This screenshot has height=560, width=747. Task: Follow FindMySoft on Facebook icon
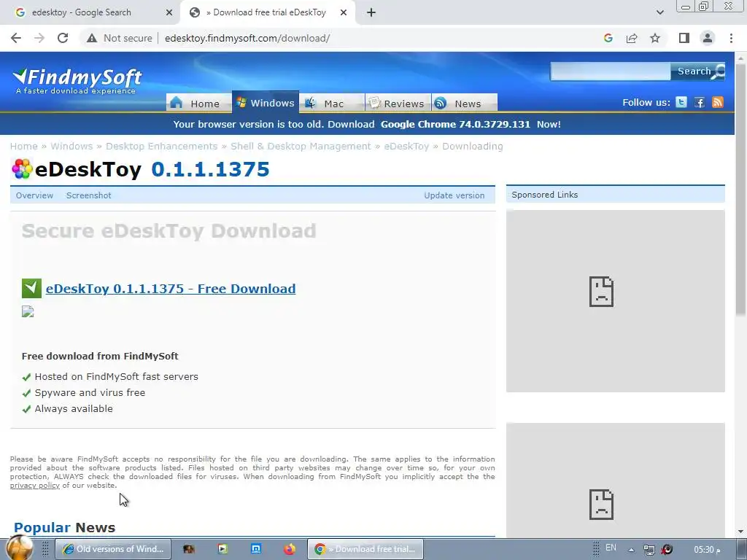[x=700, y=102]
